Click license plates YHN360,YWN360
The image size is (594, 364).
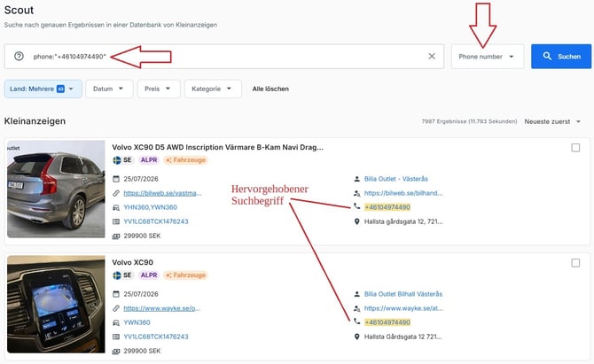click(151, 207)
